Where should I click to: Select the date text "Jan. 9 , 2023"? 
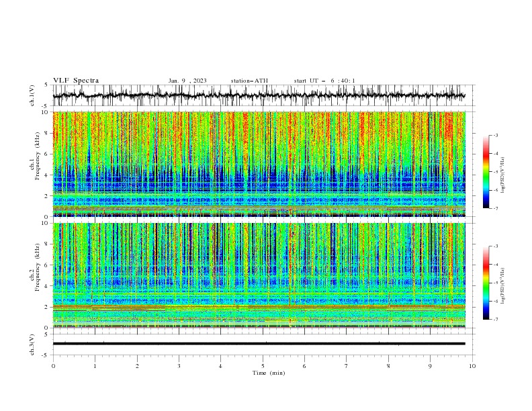(187, 81)
